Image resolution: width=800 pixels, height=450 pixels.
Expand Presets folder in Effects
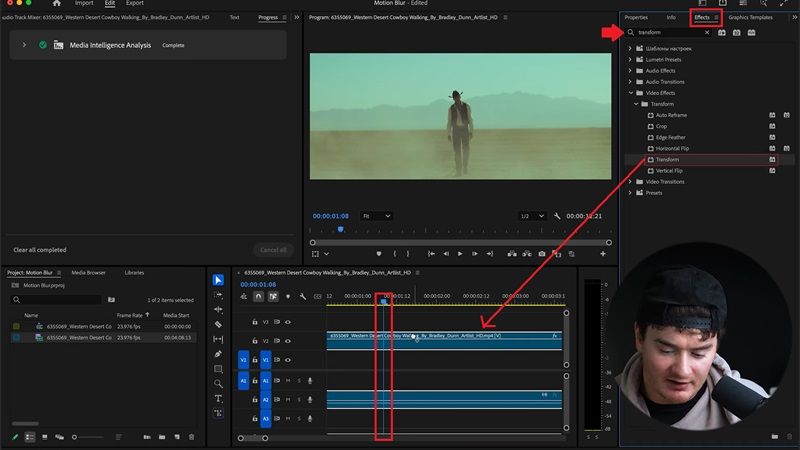[x=630, y=193]
